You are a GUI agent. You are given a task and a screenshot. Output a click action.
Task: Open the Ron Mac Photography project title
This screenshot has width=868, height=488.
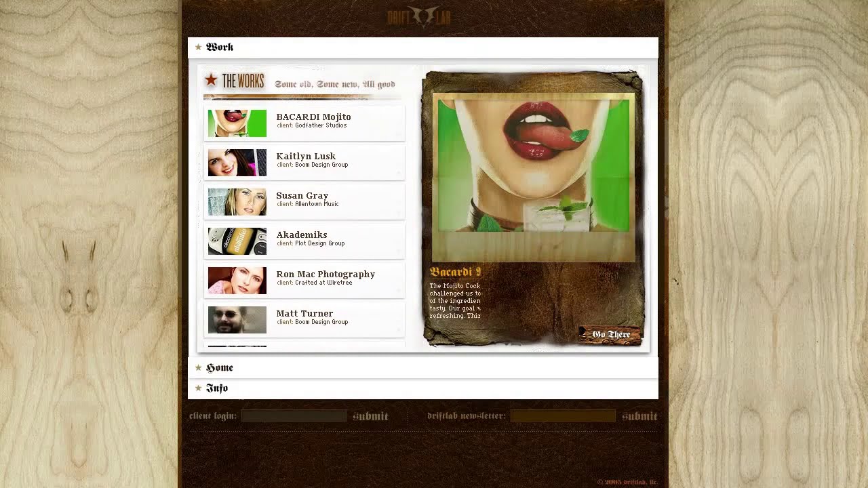coord(325,274)
